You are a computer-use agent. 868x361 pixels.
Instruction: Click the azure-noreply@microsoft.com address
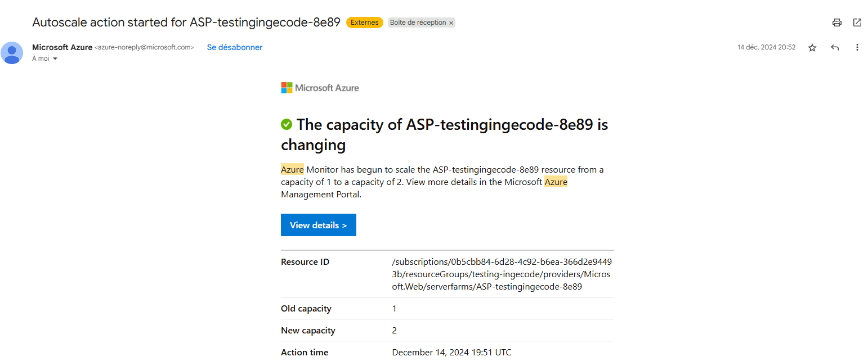pos(144,48)
